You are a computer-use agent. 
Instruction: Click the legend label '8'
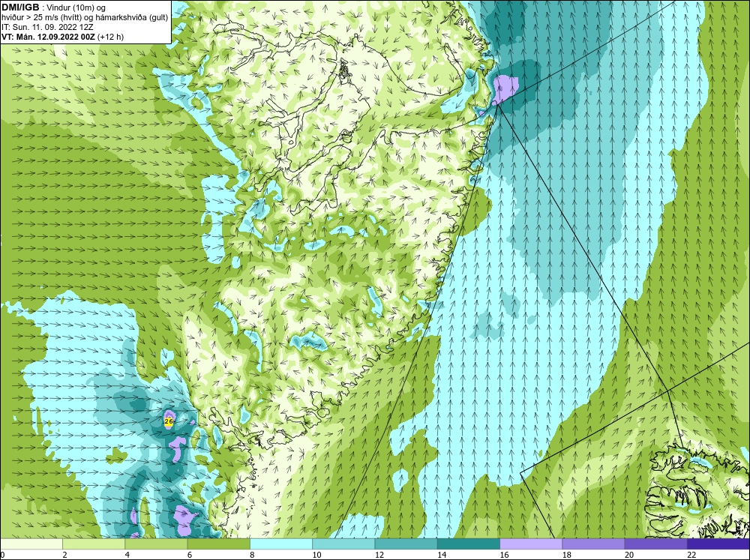click(251, 555)
